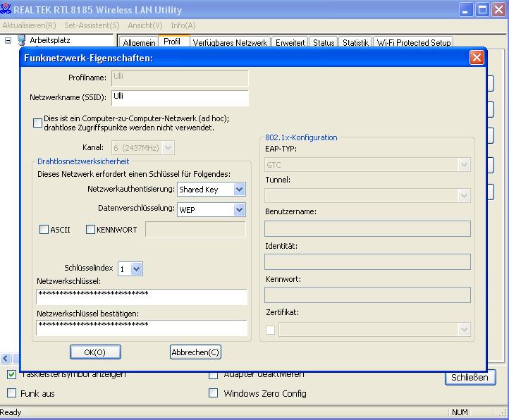The image size is (509, 420).
Task: Switch to the Verfügbares Netzwerk tab
Action: 230,43
